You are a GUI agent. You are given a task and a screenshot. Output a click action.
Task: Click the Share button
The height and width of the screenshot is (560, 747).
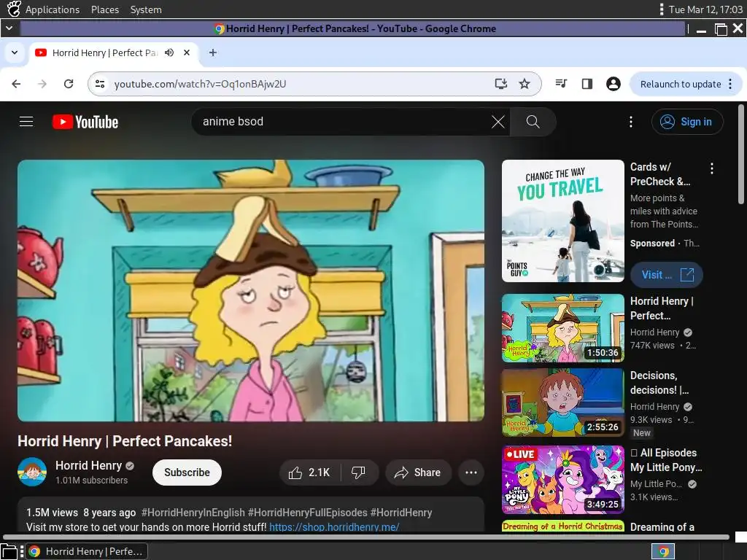[418, 472]
